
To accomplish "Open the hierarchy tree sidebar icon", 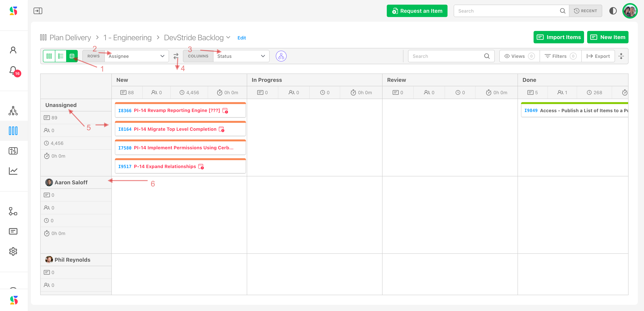I will tap(13, 111).
